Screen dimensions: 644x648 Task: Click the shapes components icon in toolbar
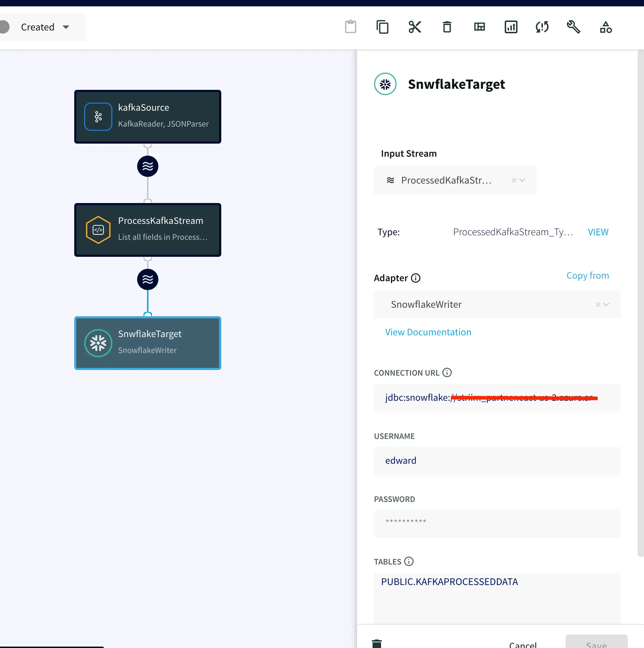click(605, 27)
